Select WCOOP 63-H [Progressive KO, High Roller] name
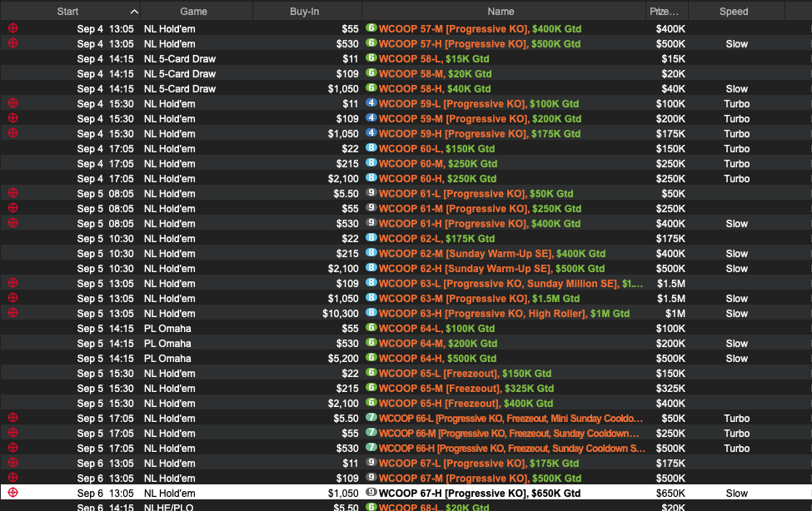This screenshot has height=511, width=812. point(505,315)
